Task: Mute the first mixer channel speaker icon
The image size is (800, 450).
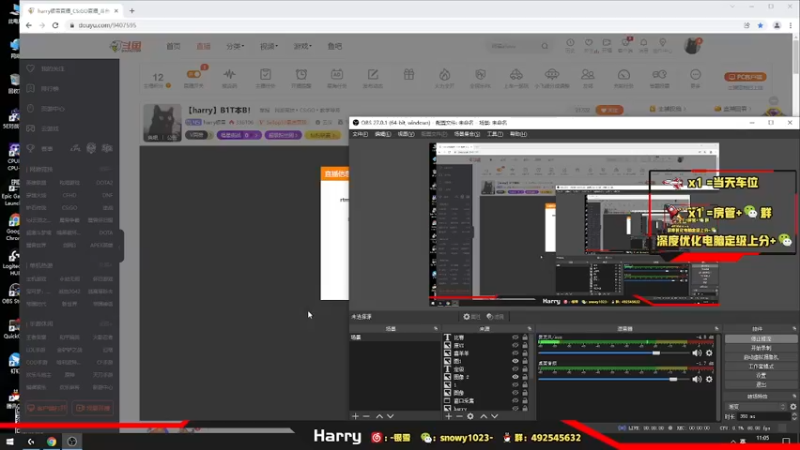Action: (x=697, y=353)
